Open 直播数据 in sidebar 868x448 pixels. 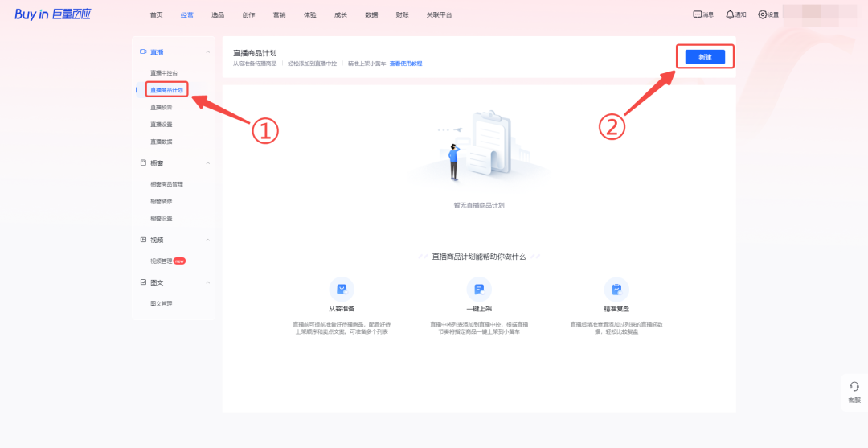coord(161,142)
